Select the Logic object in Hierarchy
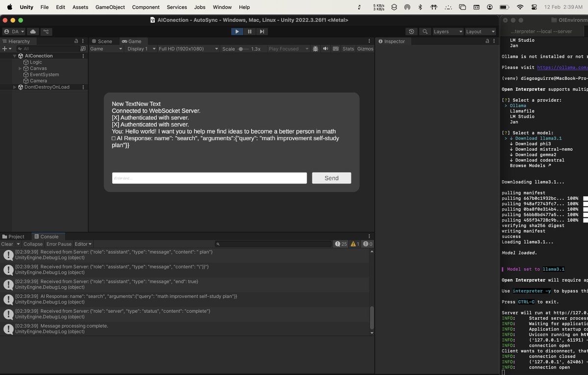This screenshot has width=588, height=375. click(x=36, y=62)
